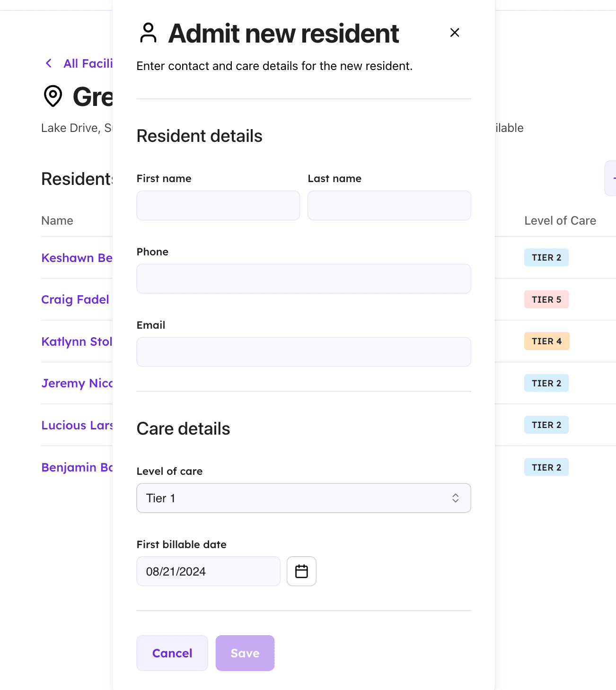Click the Phone input field
This screenshot has height=690, width=616.
(x=303, y=279)
